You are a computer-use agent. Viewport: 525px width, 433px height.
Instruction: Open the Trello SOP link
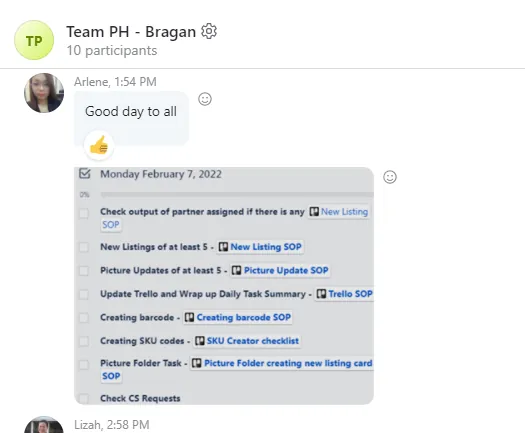point(350,294)
